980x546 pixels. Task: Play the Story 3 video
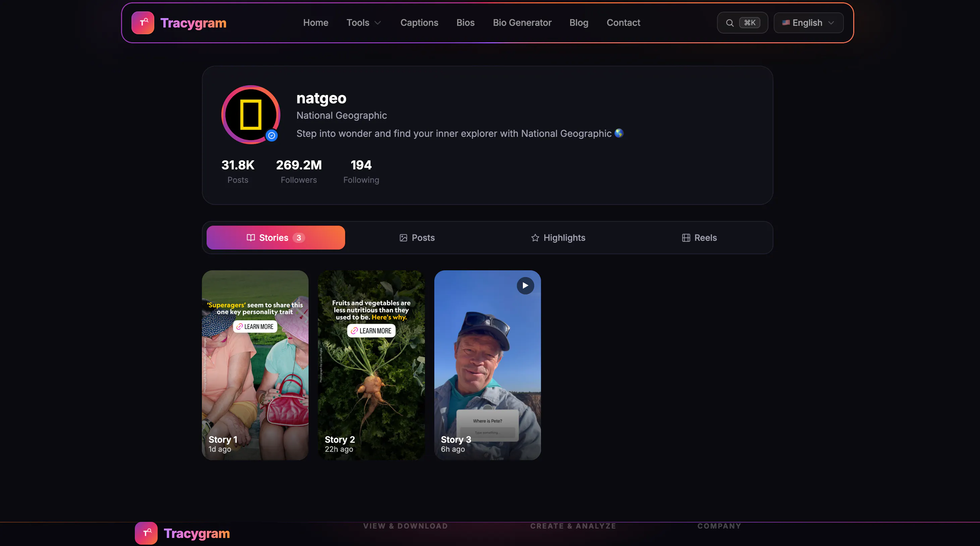pos(525,286)
